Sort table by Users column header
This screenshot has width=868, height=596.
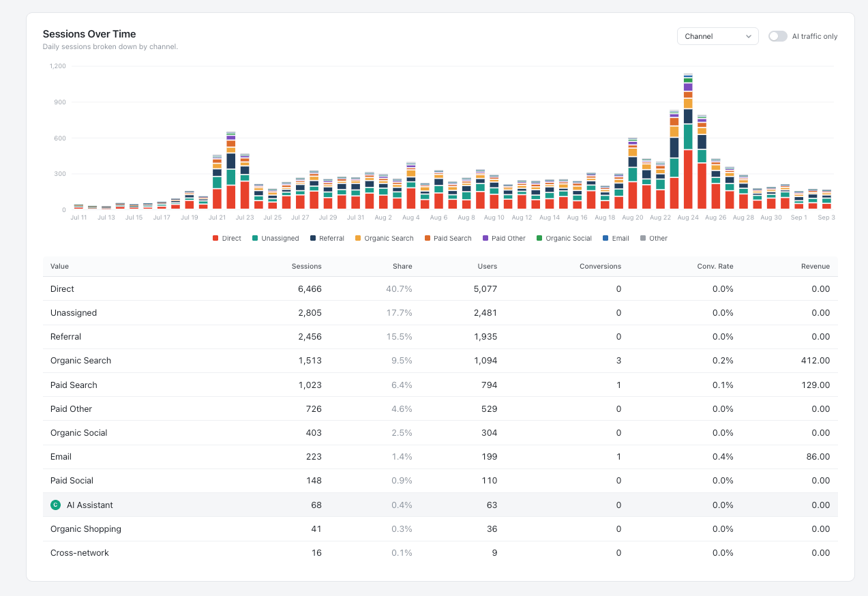[488, 267]
